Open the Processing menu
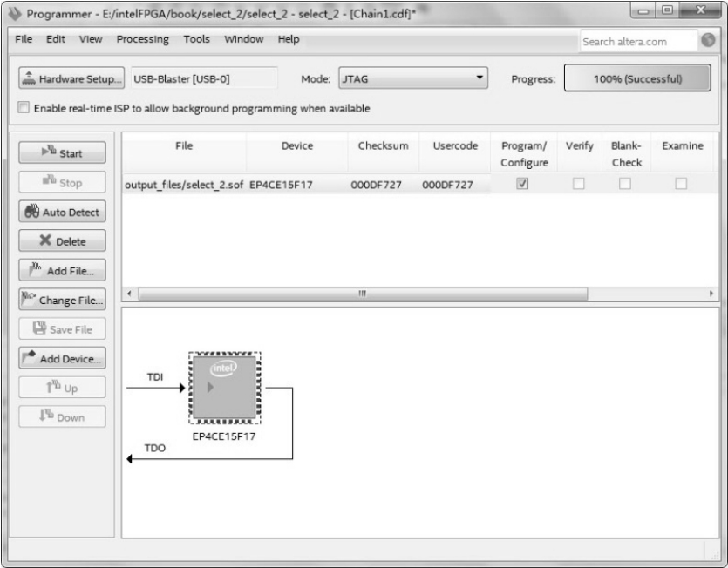 142,39
